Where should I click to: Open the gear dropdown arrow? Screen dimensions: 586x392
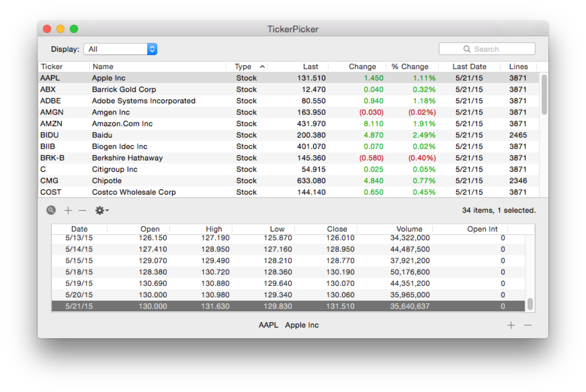[x=106, y=211]
